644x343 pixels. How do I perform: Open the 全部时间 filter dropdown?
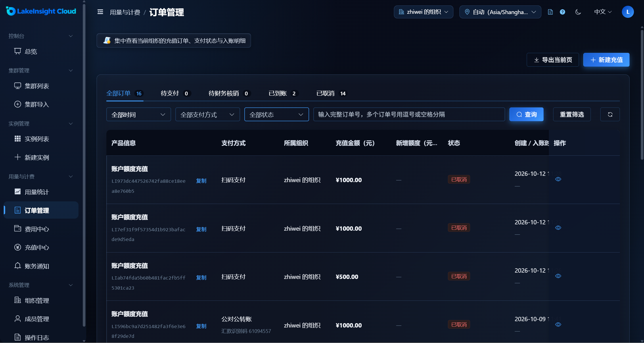[139, 114]
